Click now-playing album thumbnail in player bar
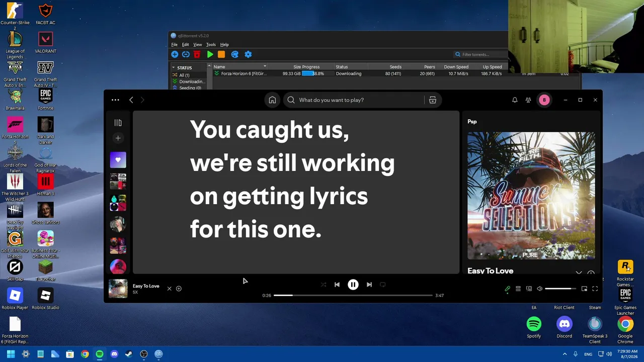This screenshot has height=362, width=644. point(118,289)
